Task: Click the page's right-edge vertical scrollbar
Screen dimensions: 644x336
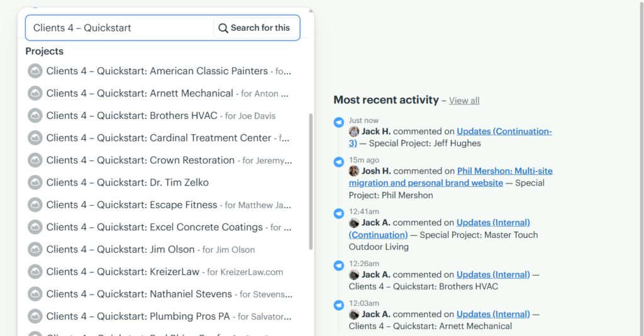Action: pyautogui.click(x=641, y=168)
